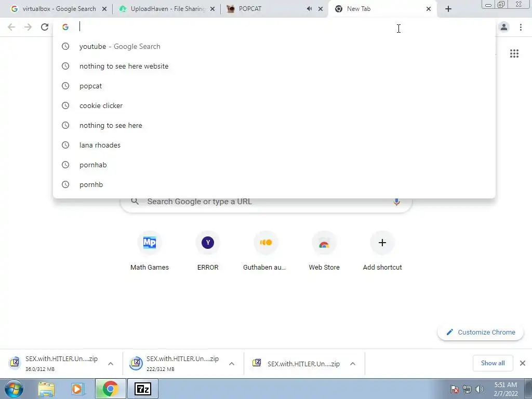Launch the Windows Media Player taskbar icon

coord(78,389)
